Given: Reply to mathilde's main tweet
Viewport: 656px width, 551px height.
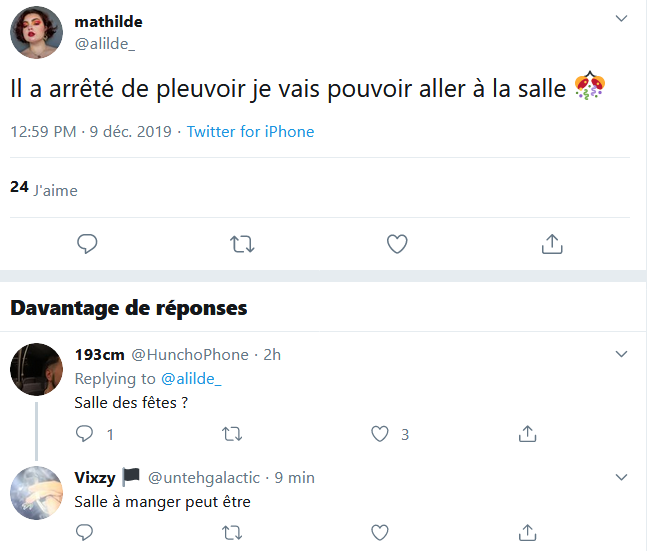Looking at the screenshot, I should pos(87,243).
